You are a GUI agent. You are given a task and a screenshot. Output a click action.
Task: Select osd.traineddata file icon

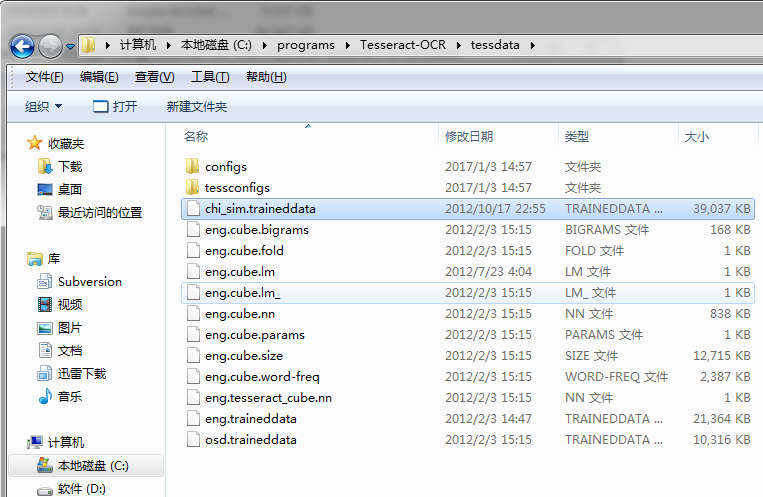(193, 439)
